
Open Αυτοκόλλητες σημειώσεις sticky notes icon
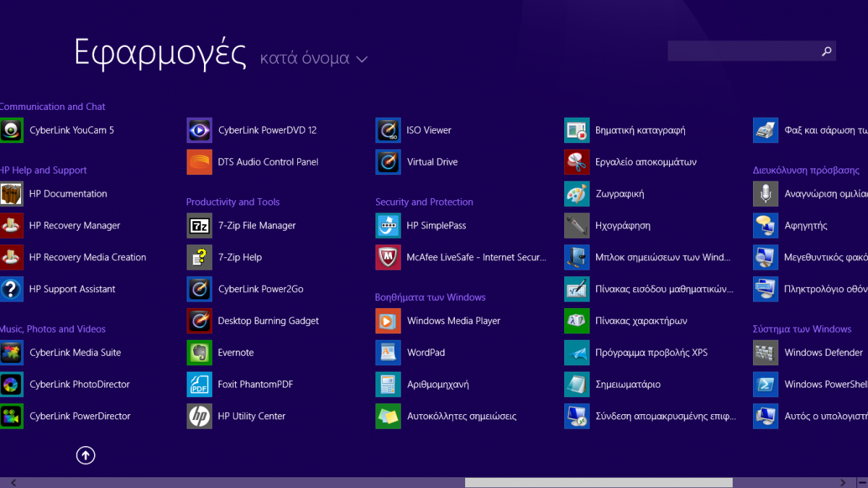(x=388, y=416)
